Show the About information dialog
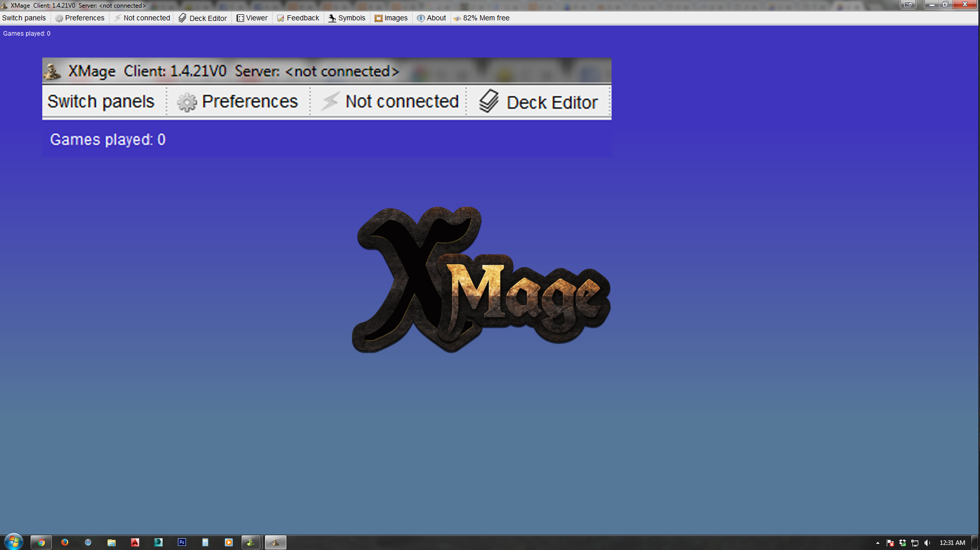Image resolution: width=980 pixels, height=550 pixels. (x=431, y=18)
